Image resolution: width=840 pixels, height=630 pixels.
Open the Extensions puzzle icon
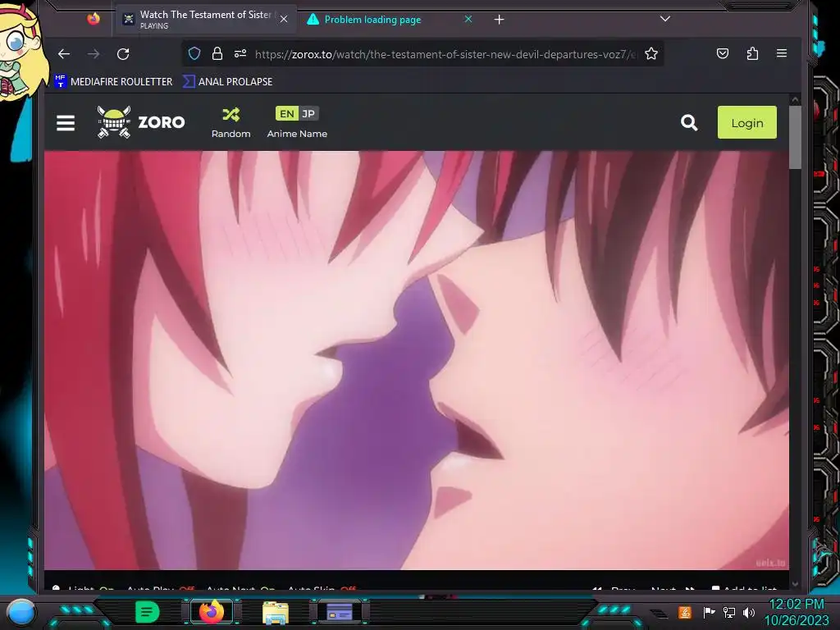pyautogui.click(x=752, y=53)
